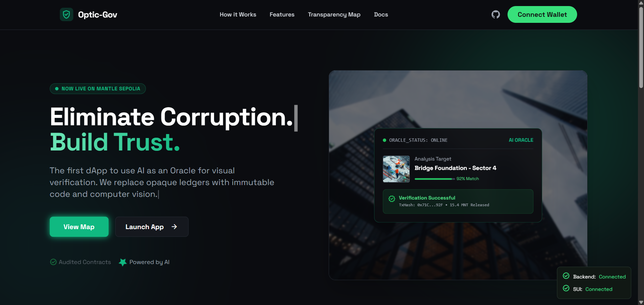Click the Optic-Gov shield logo icon
Viewport: 644px width, 305px height.
(x=67, y=14)
